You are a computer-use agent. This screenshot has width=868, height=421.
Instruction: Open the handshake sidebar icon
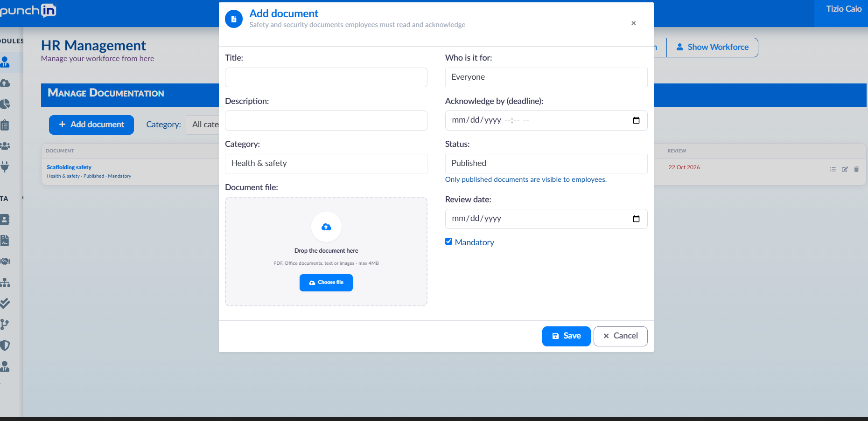tap(5, 262)
